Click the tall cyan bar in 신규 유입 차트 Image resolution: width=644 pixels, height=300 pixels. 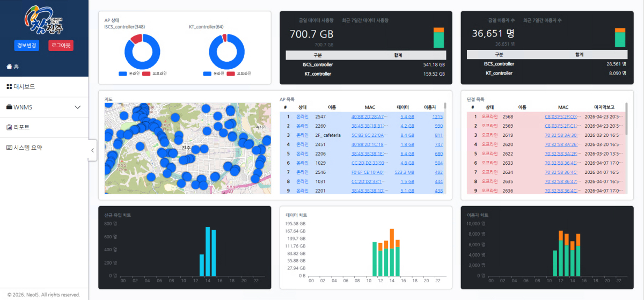coord(208,251)
